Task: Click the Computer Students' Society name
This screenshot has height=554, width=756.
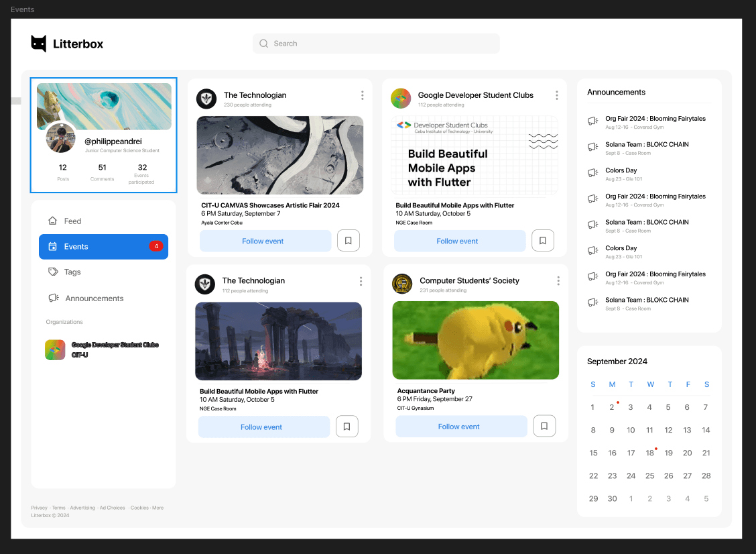Action: click(x=470, y=280)
